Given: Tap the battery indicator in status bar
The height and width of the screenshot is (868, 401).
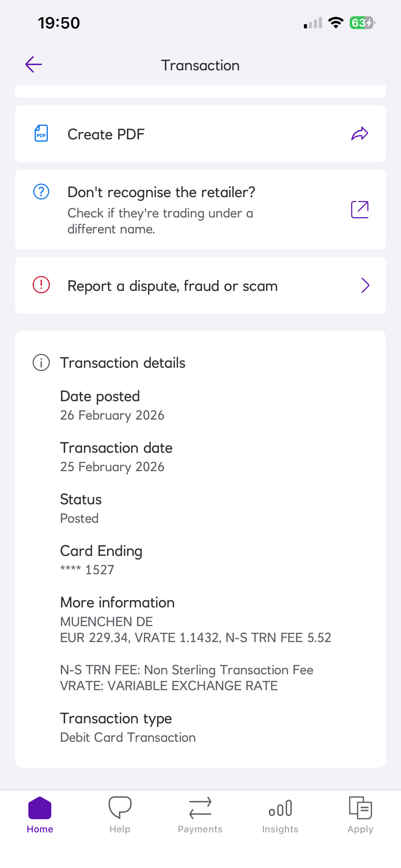Looking at the screenshot, I should point(362,23).
